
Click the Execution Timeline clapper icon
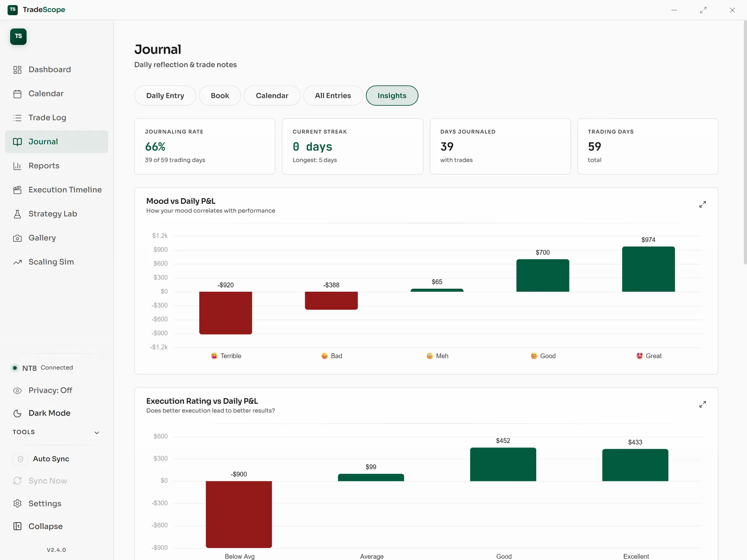(x=17, y=190)
